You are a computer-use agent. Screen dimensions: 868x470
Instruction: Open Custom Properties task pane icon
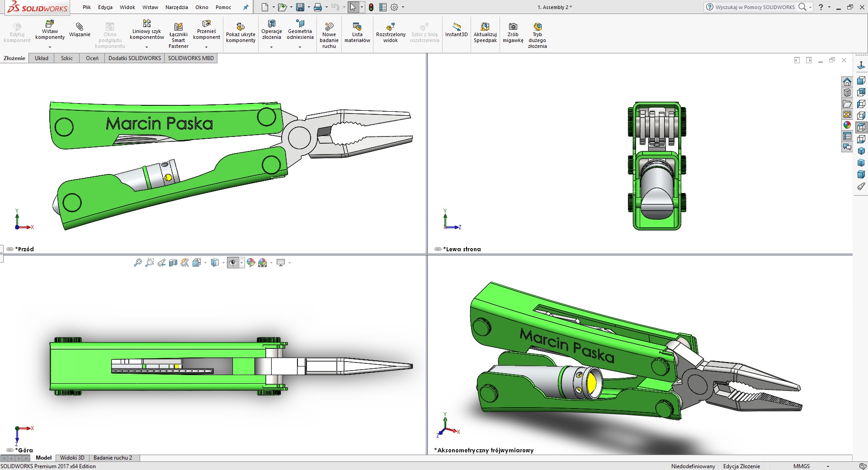[847, 136]
